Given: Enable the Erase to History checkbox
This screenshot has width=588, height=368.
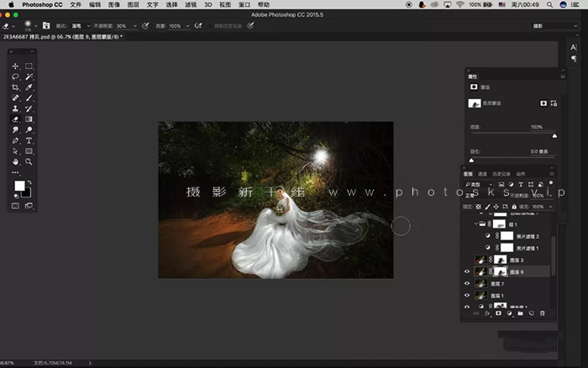Looking at the screenshot, I should pos(211,26).
